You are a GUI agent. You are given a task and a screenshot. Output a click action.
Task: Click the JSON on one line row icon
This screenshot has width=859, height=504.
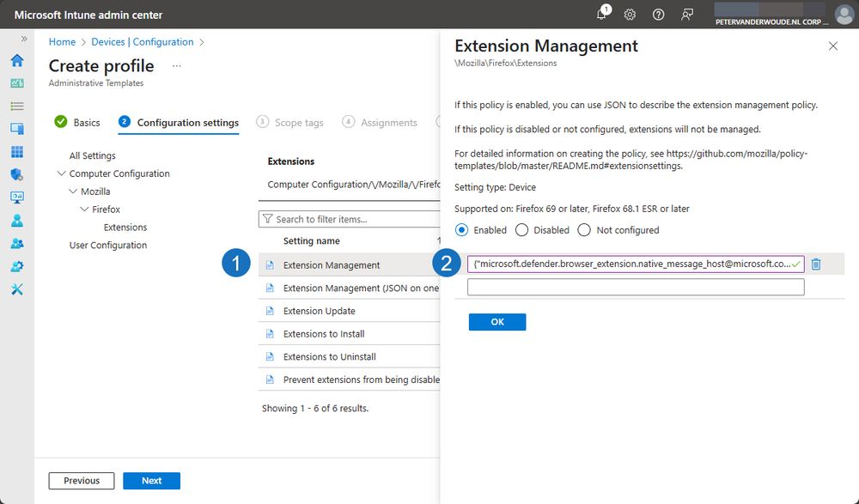click(x=270, y=288)
